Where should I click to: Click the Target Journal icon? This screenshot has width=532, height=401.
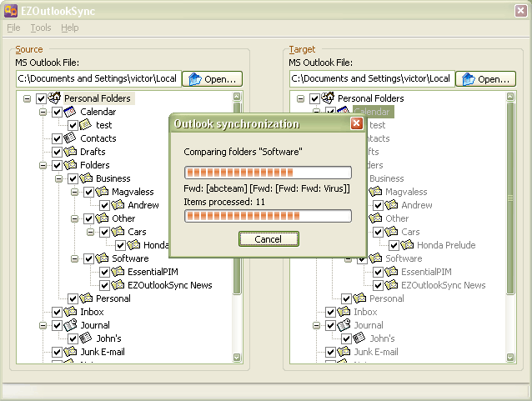coord(344,324)
